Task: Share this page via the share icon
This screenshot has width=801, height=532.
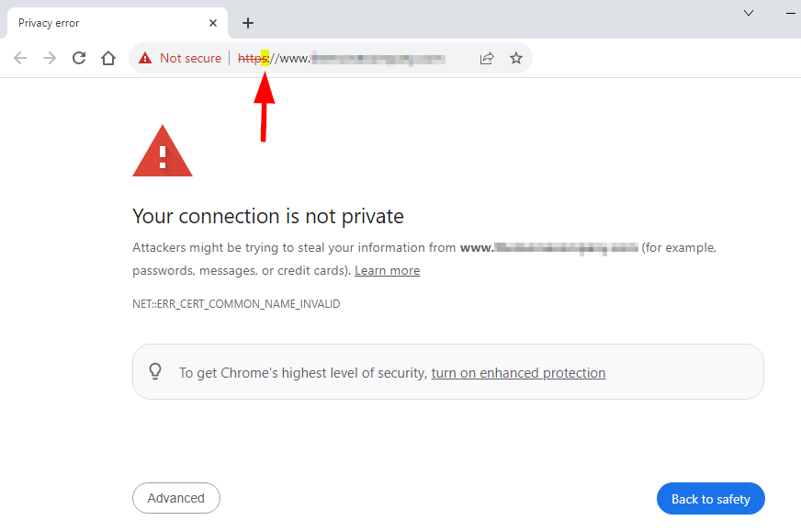Action: 487,58
